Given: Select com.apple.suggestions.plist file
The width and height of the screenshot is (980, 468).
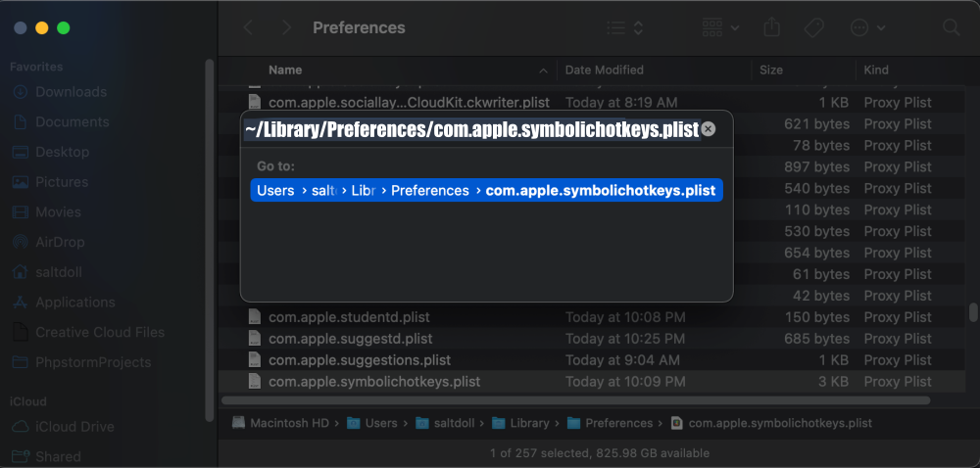Looking at the screenshot, I should [x=360, y=360].
